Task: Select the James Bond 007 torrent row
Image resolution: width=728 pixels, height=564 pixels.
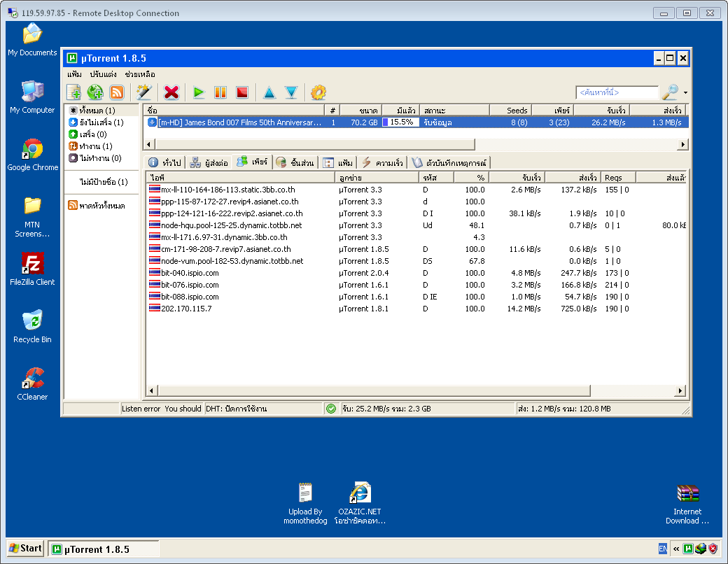Action: (238, 122)
